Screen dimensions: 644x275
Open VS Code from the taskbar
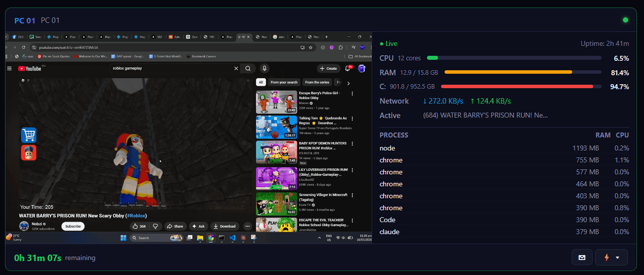pyautogui.click(x=232, y=238)
